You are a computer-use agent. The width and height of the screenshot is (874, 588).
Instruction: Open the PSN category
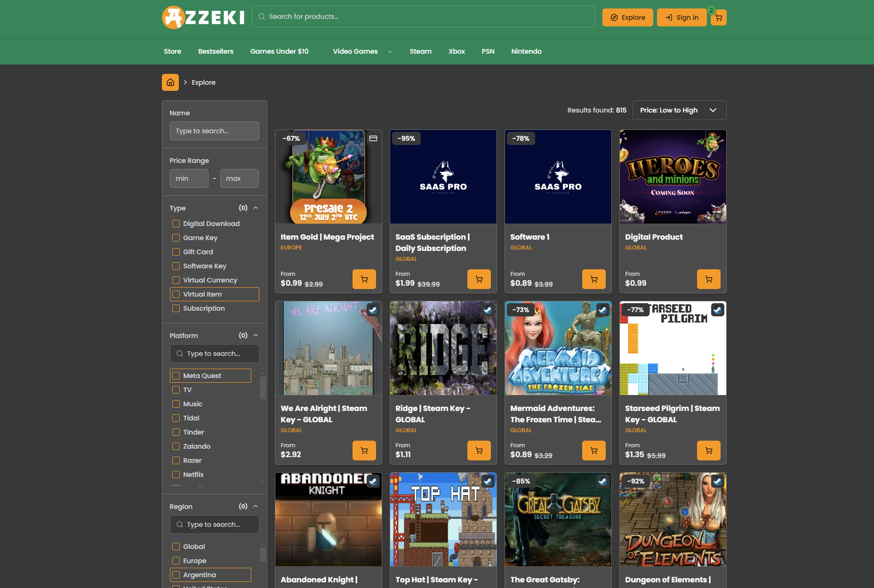pos(488,51)
